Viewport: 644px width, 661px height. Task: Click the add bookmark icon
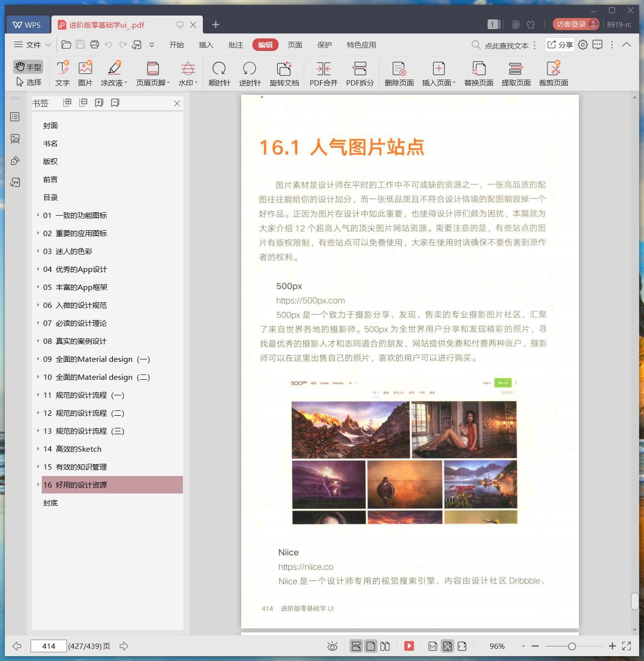click(99, 102)
